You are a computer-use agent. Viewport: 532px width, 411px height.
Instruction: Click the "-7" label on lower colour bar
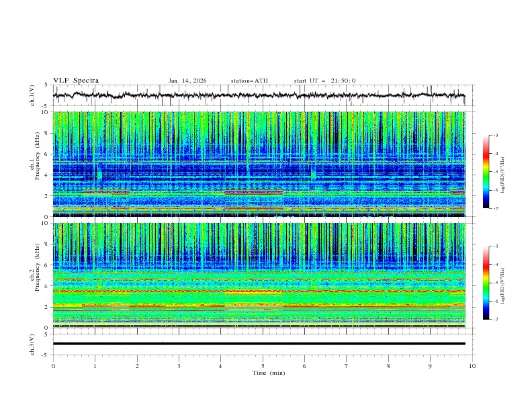[x=496, y=320]
